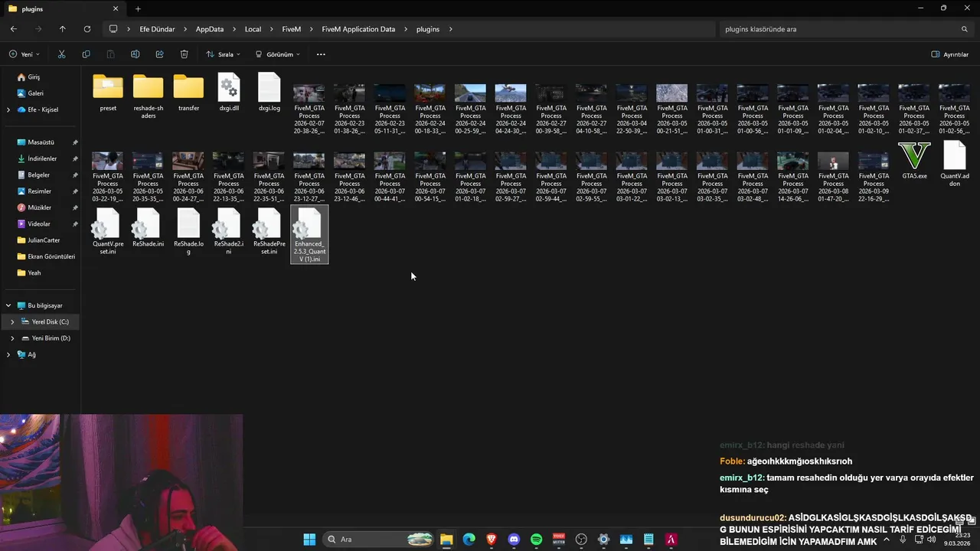Click the taskbar Ara search box
The width and height of the screenshot is (980, 551).
coord(379,539)
